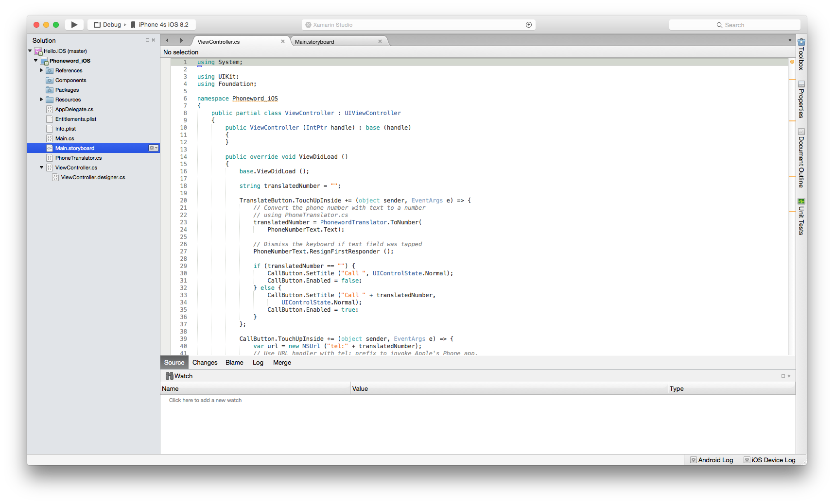Expand the Resources folder
This screenshot has width=834, height=504.
pyautogui.click(x=41, y=100)
